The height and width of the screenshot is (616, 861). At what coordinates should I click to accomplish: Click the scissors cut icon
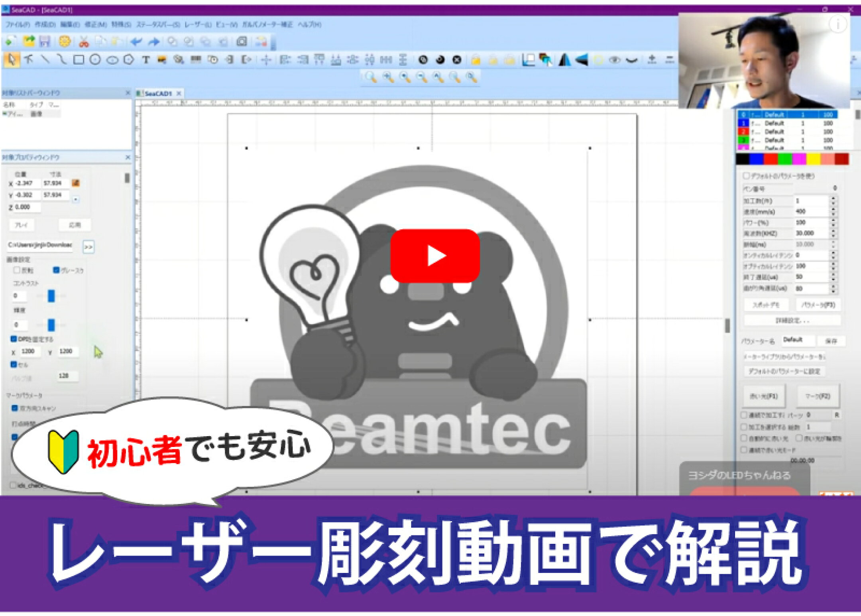coord(84,41)
